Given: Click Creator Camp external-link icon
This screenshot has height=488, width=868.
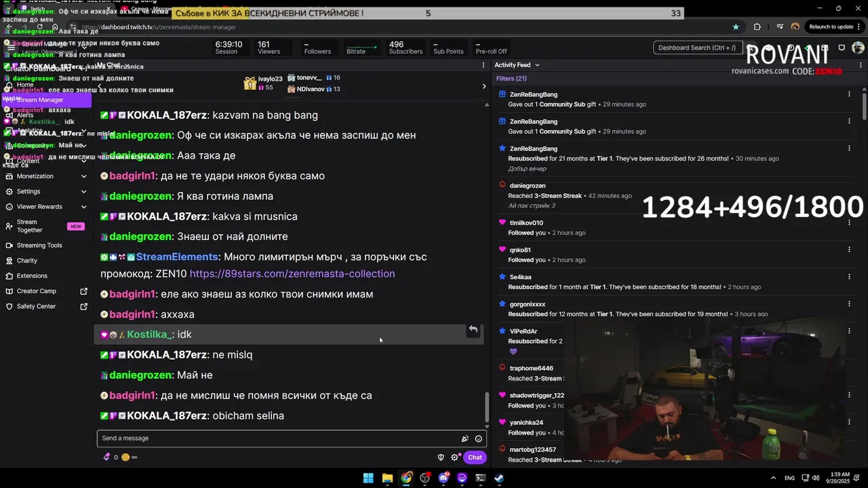Looking at the screenshot, I should pos(84,291).
